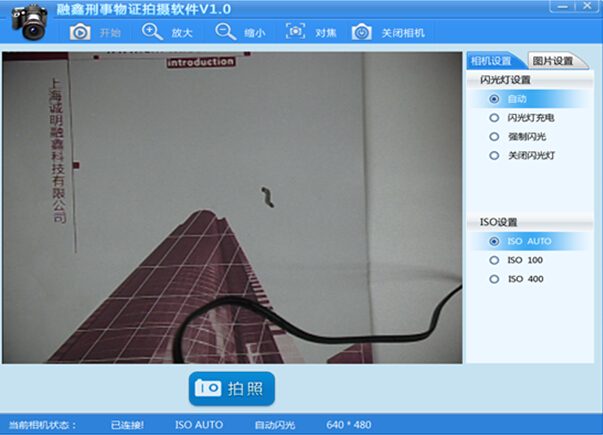Click the 自动闪光 status bar entry
This screenshot has width=603, height=435.
pyautogui.click(x=275, y=425)
